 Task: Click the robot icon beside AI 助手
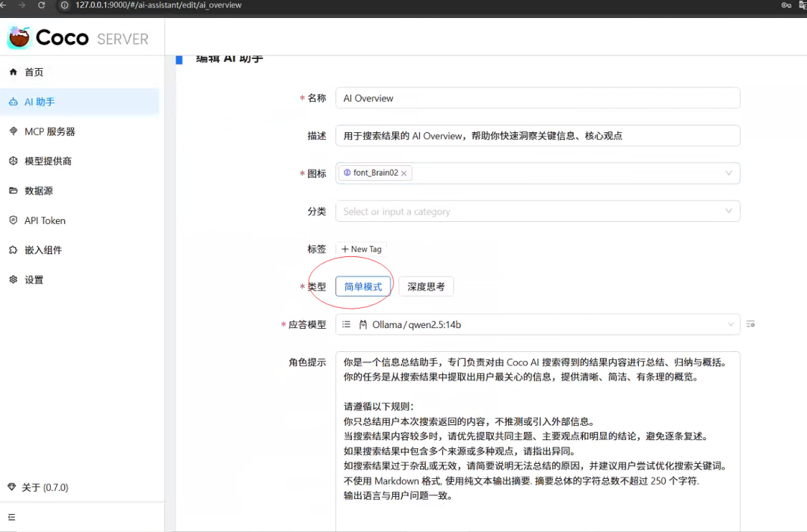pyautogui.click(x=13, y=102)
